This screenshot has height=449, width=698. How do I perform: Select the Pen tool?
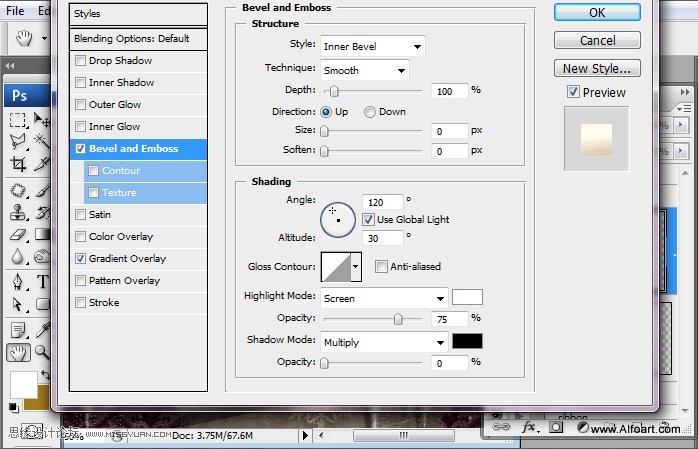click(x=18, y=281)
